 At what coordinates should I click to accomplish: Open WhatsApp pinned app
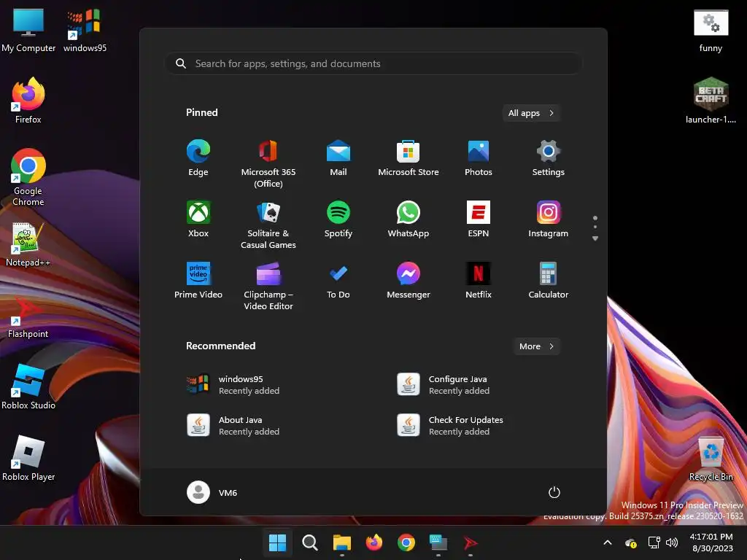(x=409, y=220)
